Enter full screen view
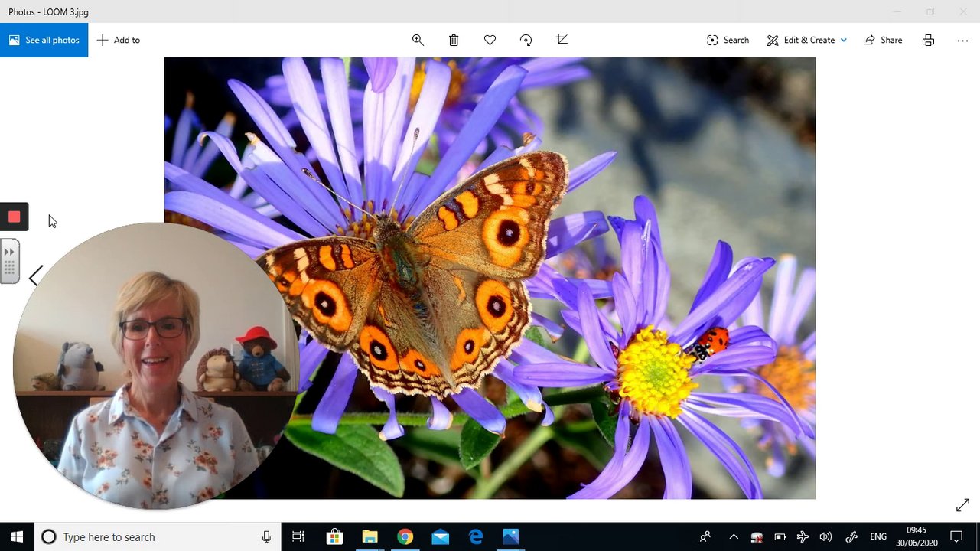 click(962, 505)
